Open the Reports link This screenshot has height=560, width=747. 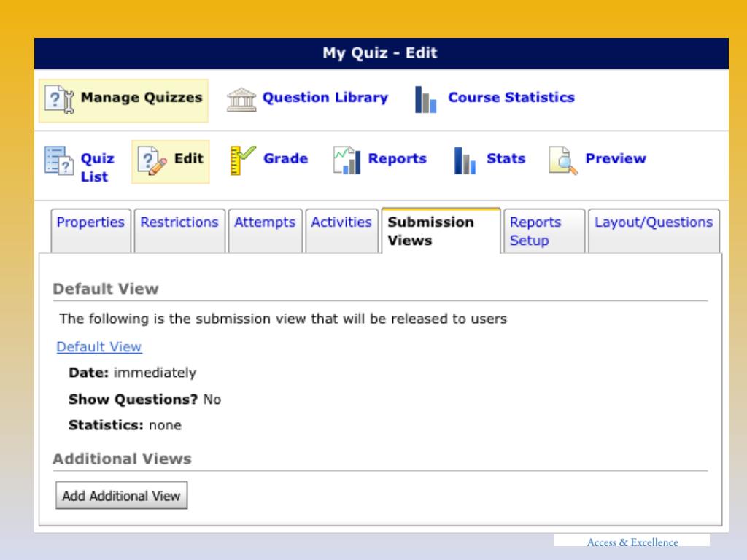pyautogui.click(x=398, y=158)
